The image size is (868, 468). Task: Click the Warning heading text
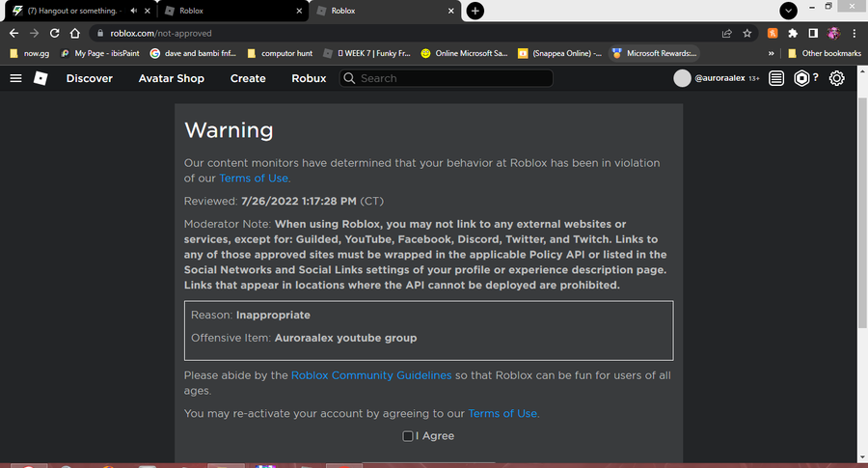(229, 130)
